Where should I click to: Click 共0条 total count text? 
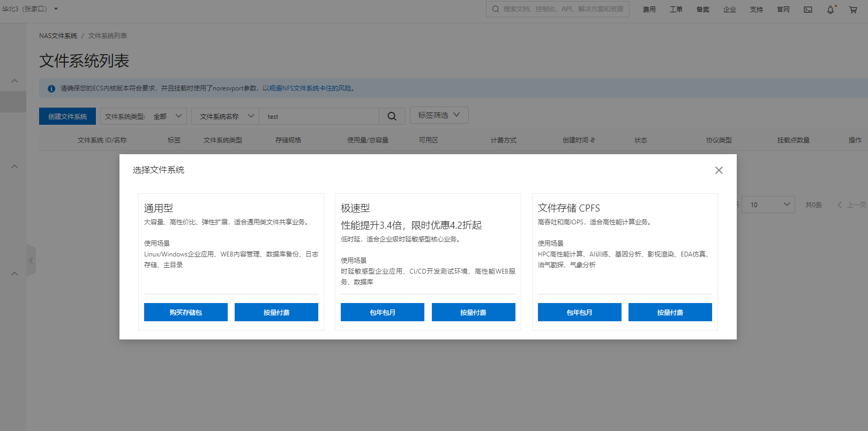[813, 205]
